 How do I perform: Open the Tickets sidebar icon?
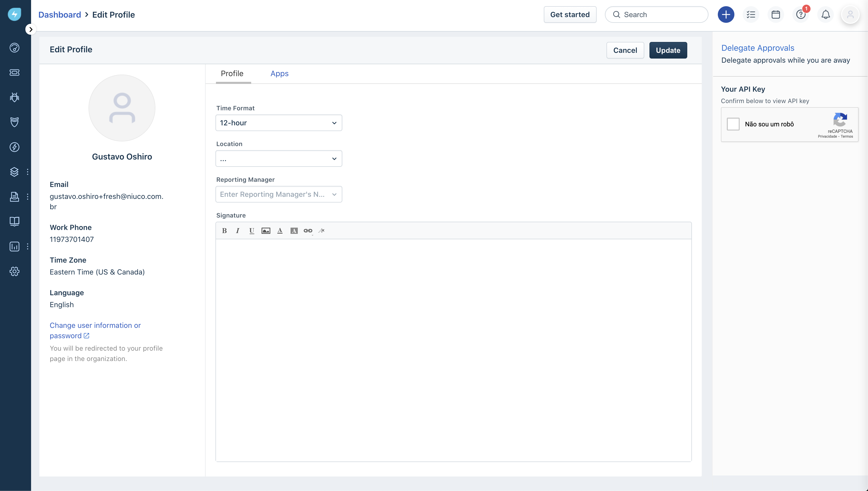coord(14,73)
